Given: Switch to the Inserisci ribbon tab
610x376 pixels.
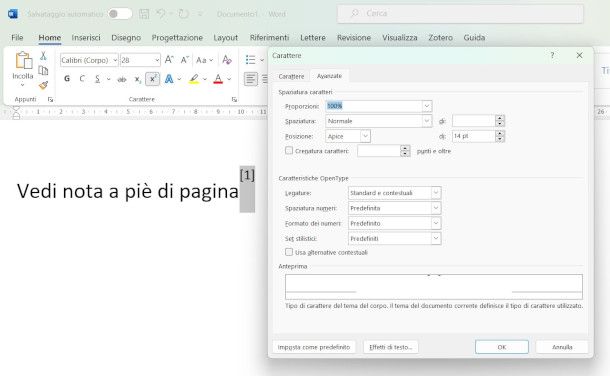Looking at the screenshot, I should pyautogui.click(x=86, y=38).
